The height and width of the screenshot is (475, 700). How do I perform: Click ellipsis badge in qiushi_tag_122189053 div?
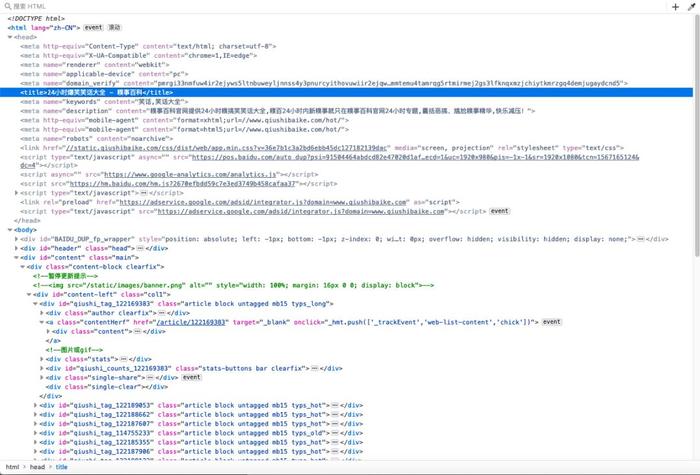coord(335,405)
